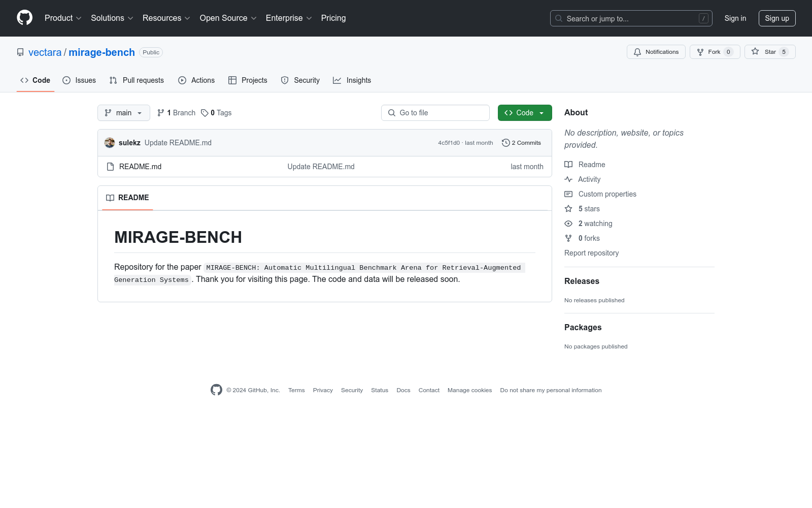
Task: Open the Enterprise dropdown
Action: [x=289, y=18]
